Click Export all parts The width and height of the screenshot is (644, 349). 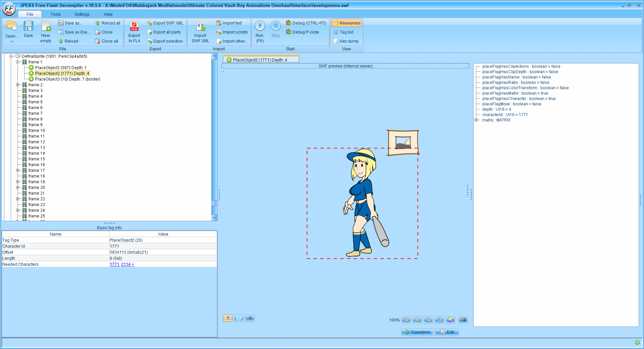(164, 32)
